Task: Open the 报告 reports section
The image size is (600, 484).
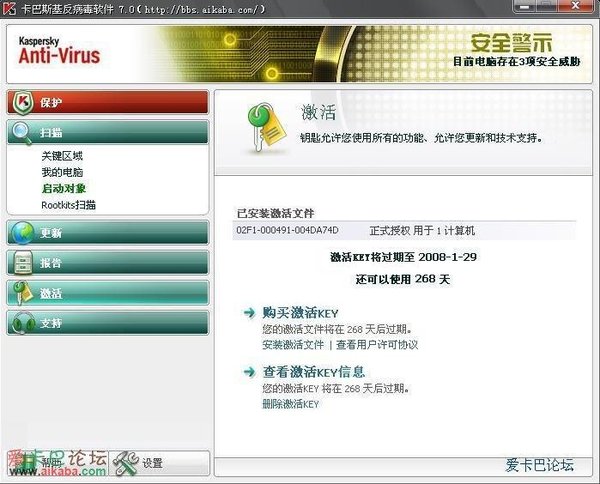Action: click(x=108, y=263)
